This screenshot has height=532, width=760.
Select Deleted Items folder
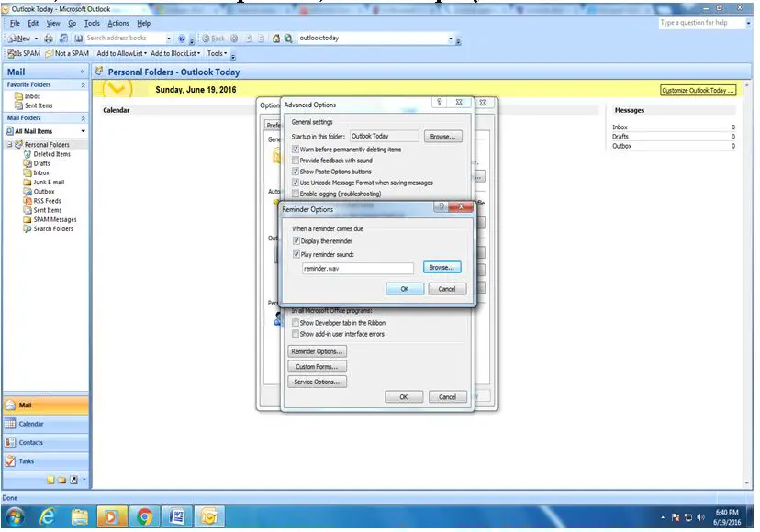47,154
